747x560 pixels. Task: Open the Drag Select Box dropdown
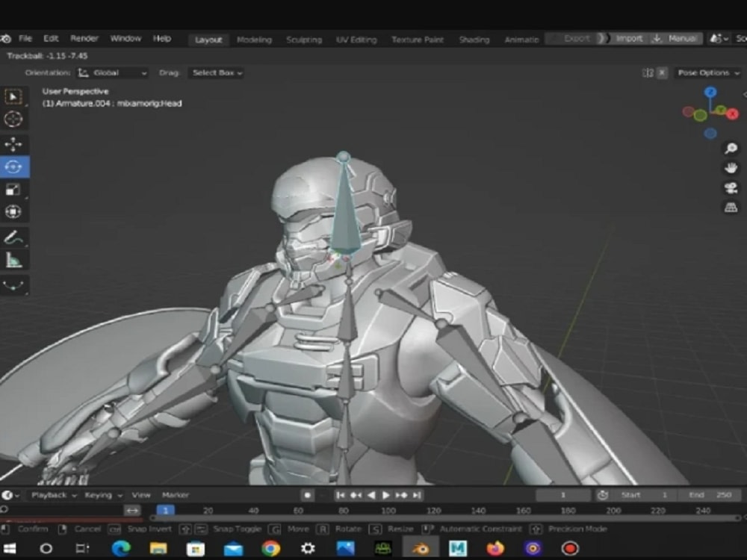coord(215,73)
